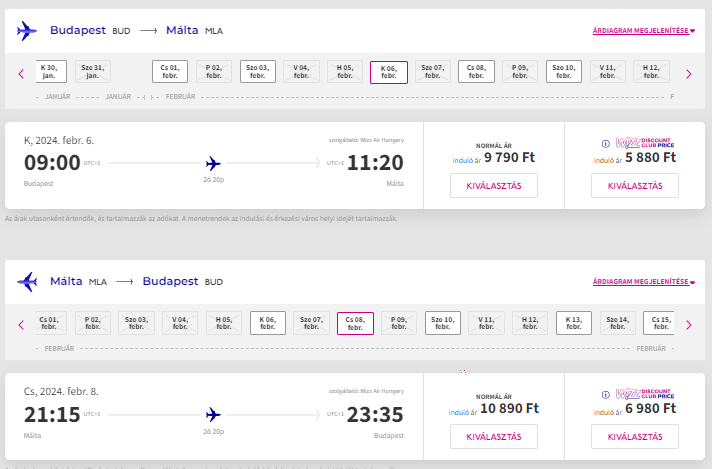Screen dimensions: 712x469
Task: Show earlier outbound dates with the left arrow
Action: pos(21,74)
